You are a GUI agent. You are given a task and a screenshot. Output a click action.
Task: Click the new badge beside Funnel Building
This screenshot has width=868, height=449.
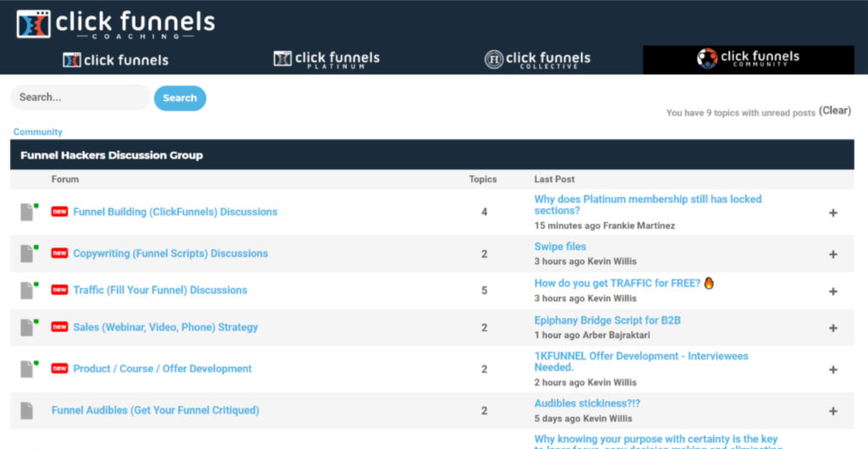(60, 211)
